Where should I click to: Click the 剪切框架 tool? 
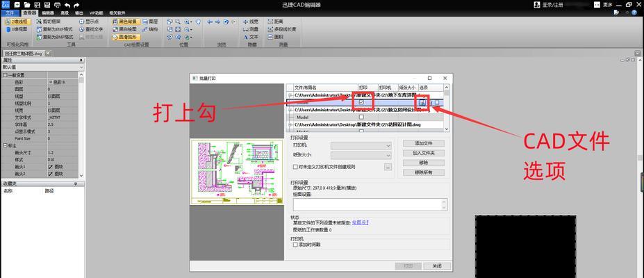tap(49, 22)
